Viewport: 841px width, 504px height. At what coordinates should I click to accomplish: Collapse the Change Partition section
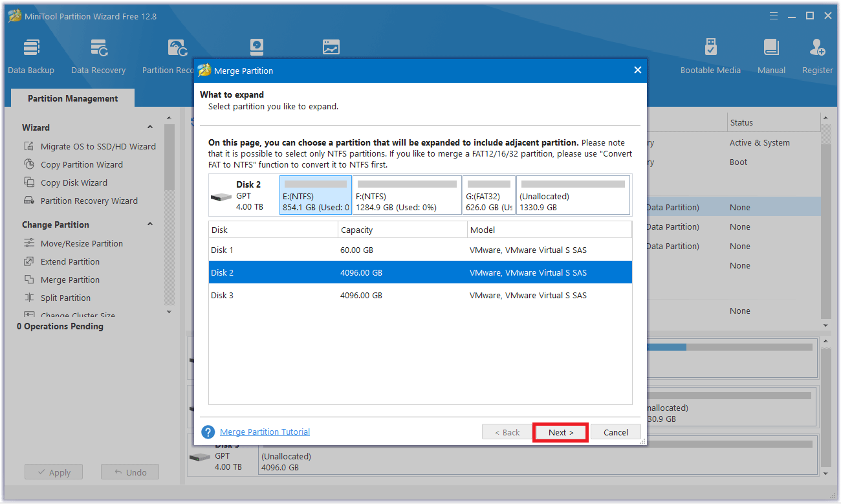pos(150,225)
